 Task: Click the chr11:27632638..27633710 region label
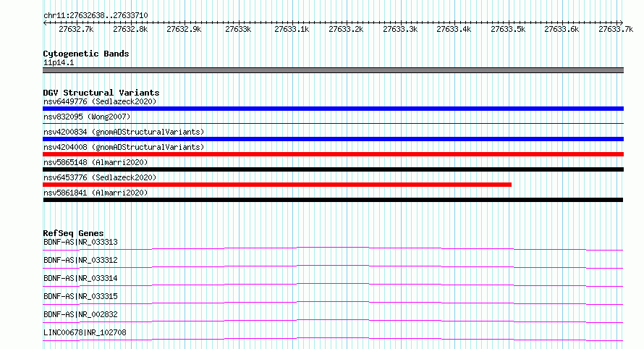tap(96, 16)
